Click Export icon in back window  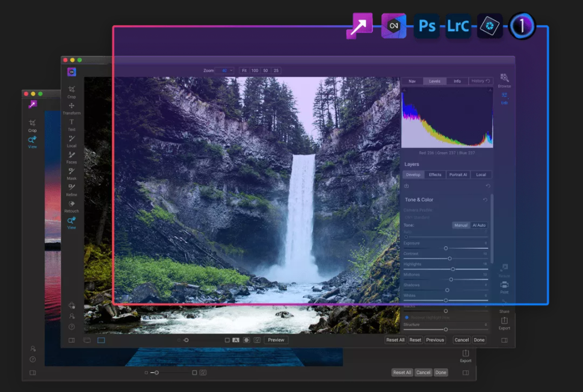pyautogui.click(x=466, y=355)
